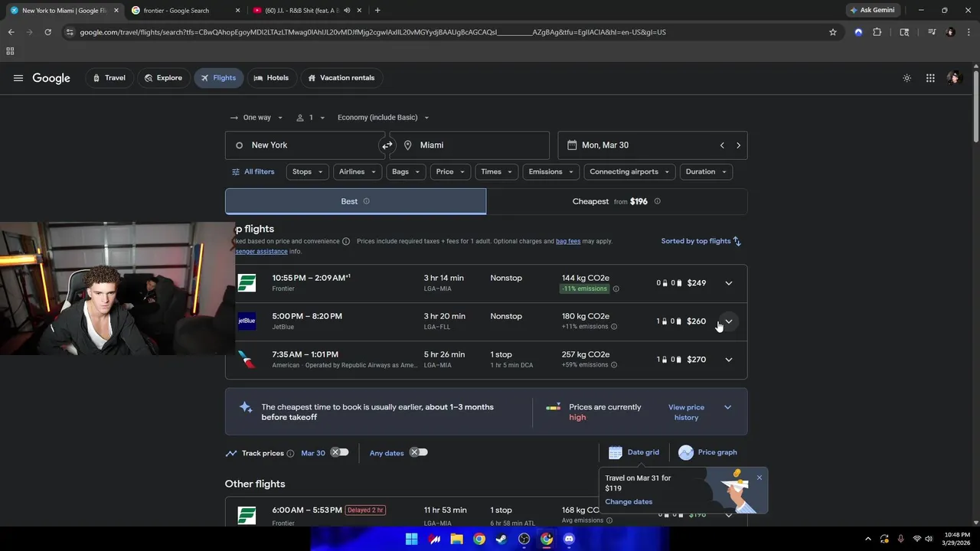Toggle Track prices for Mar 30

coord(339,452)
